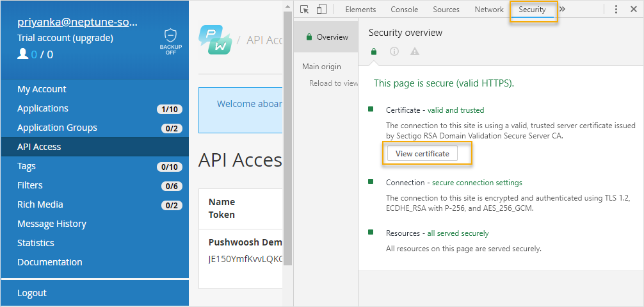Click Logout in sidebar
Screen dimensions: 644x307
(95, 293)
